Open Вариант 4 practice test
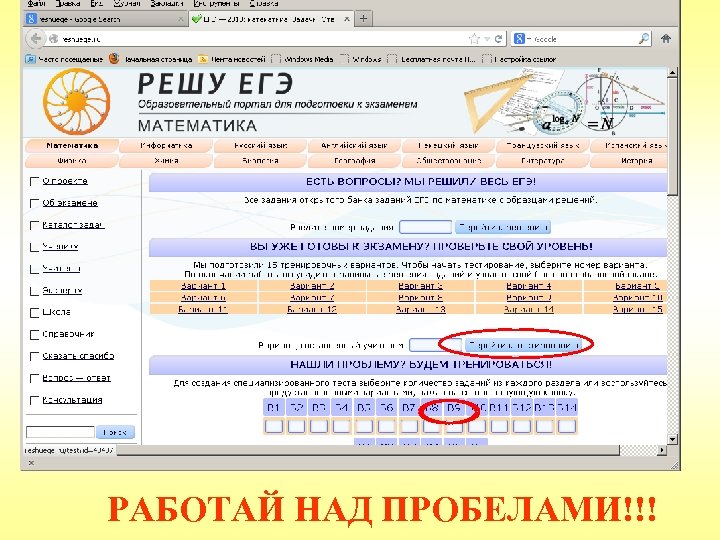720x540 pixels. coord(529,286)
